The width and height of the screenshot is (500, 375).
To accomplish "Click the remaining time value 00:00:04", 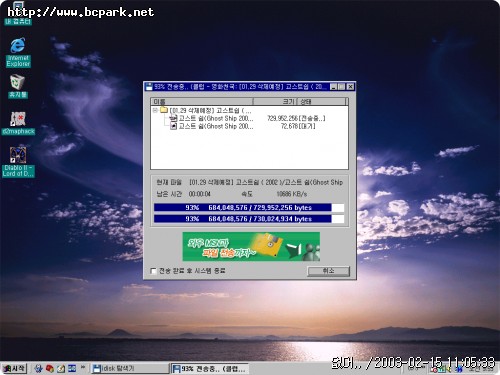I will pos(199,194).
